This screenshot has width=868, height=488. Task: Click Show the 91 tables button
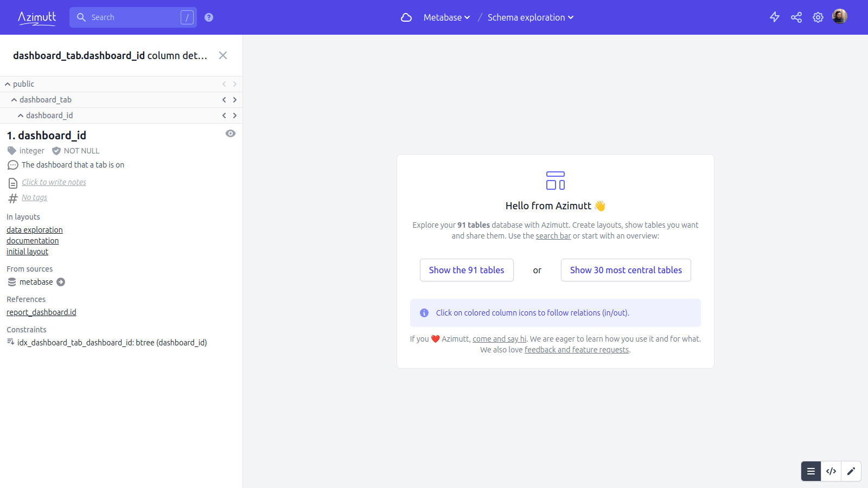[467, 270]
